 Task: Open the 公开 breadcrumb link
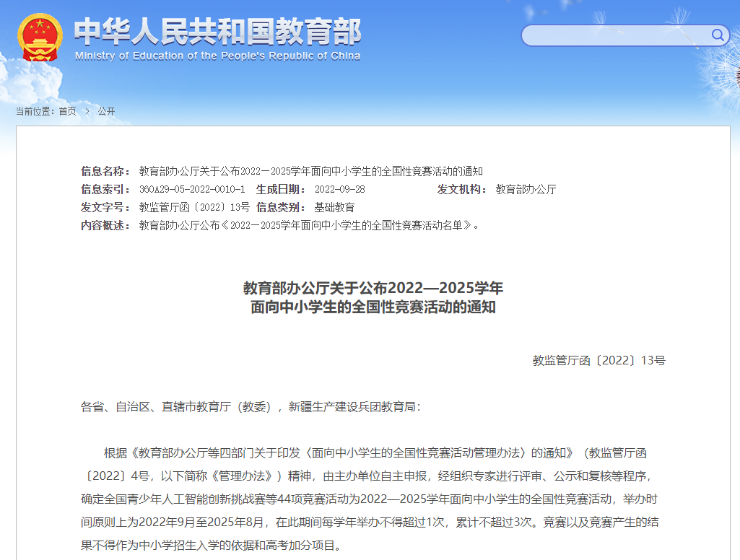pos(106,111)
